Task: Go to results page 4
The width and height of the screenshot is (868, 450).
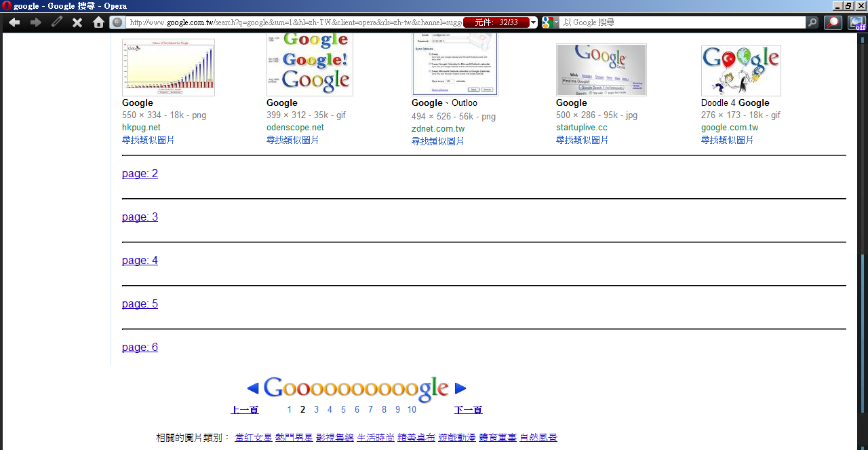Action: [330, 410]
